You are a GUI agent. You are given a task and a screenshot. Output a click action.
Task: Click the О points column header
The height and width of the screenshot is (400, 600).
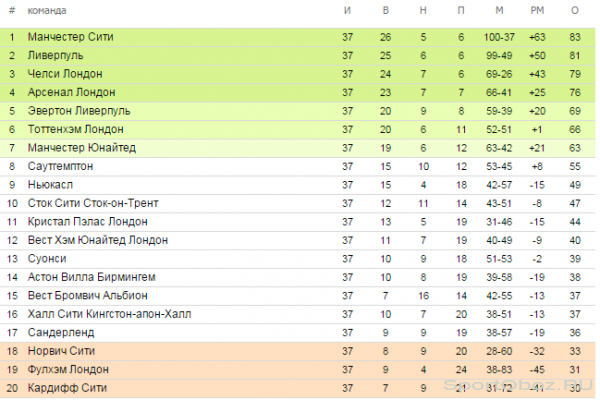point(575,10)
